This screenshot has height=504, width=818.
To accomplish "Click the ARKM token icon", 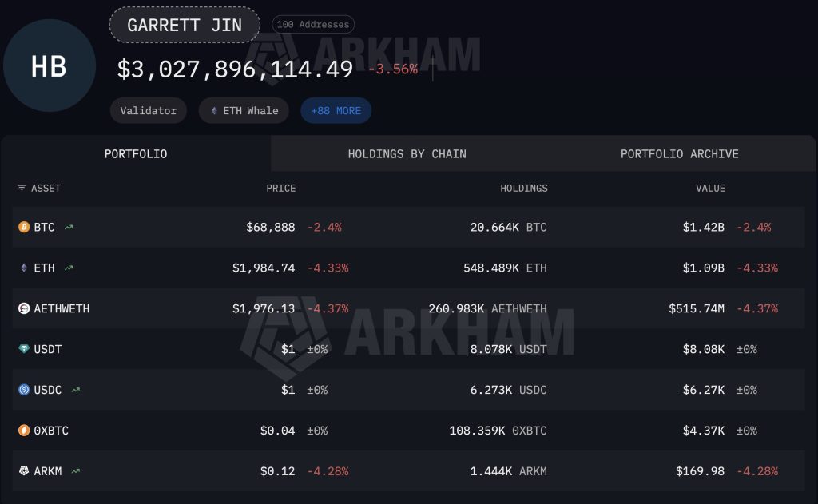I will click(x=22, y=470).
